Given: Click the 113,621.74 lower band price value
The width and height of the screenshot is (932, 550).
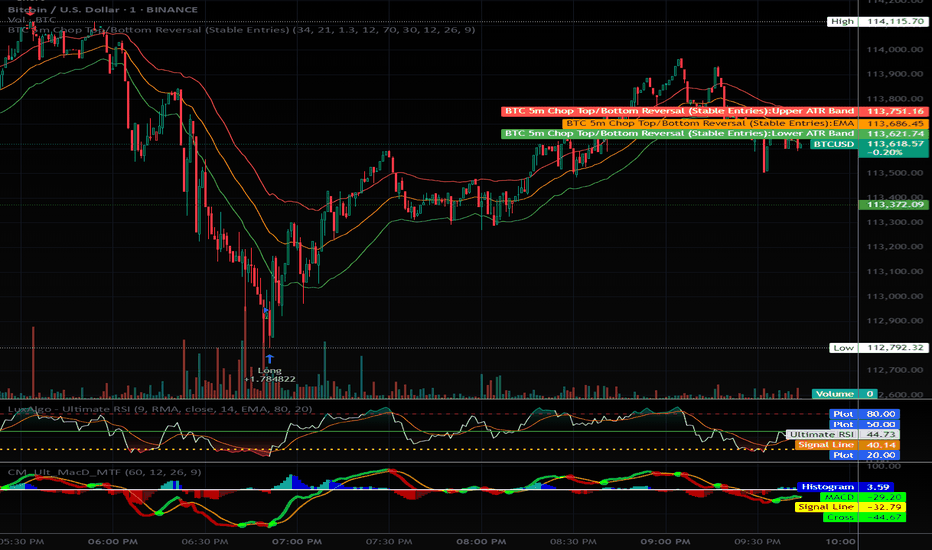Looking at the screenshot, I should click(x=895, y=134).
